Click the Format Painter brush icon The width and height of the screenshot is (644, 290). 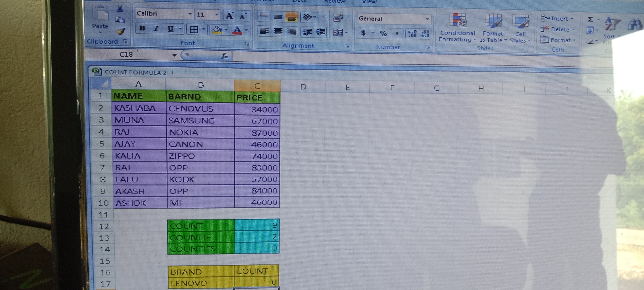[121, 32]
